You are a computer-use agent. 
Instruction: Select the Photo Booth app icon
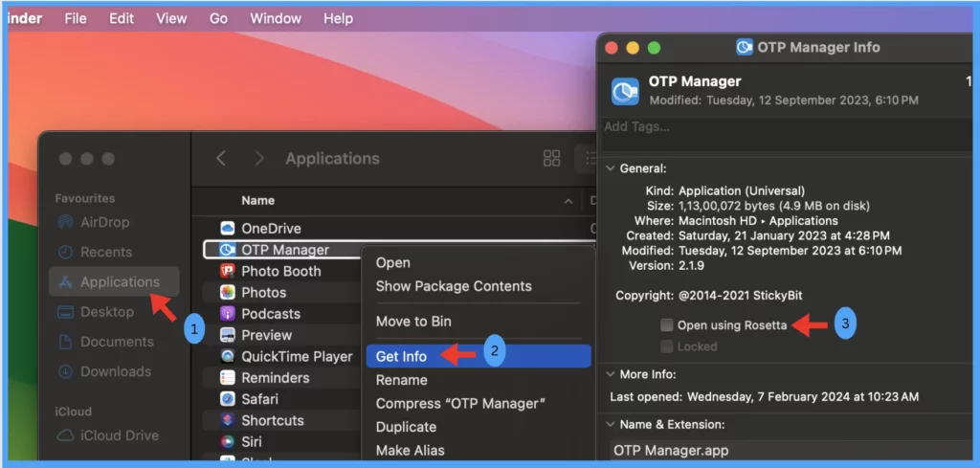coord(228,271)
